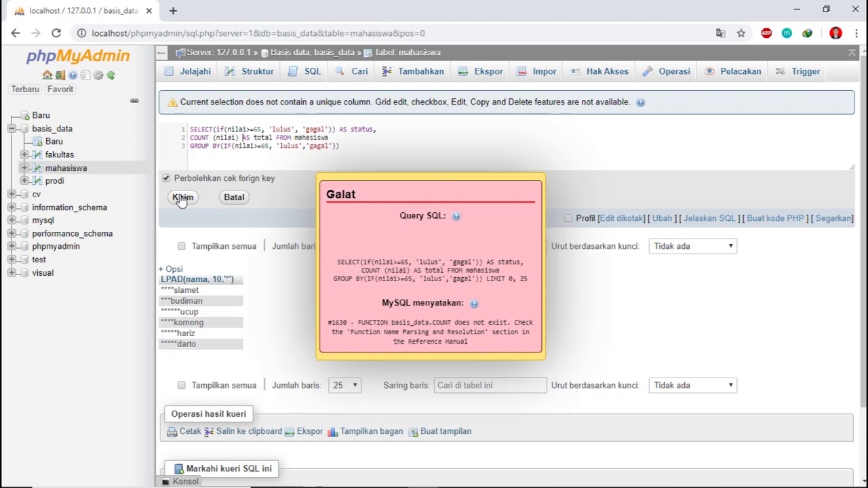The height and width of the screenshot is (488, 868).
Task: Open the lower 'Jumlah baris' 25 dropdown
Action: (x=344, y=385)
